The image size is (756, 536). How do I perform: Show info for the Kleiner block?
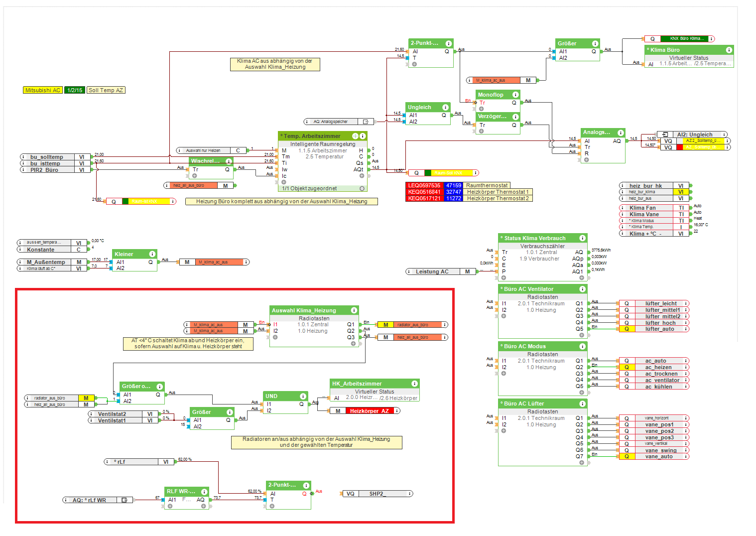(x=152, y=254)
